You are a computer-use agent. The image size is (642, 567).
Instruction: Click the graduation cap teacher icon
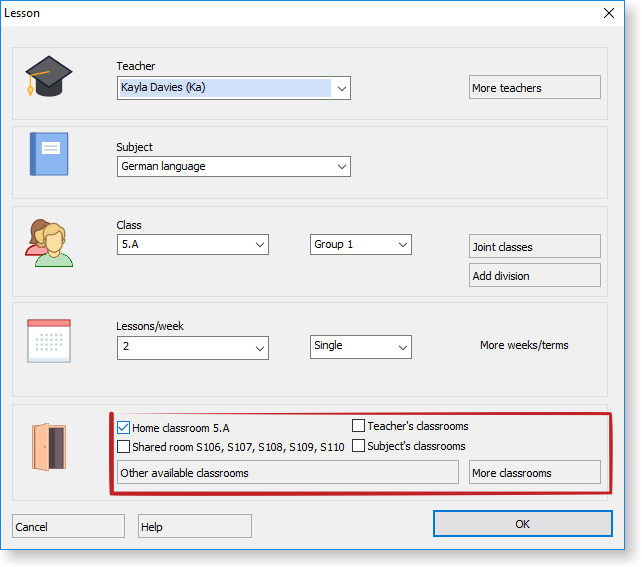point(49,77)
